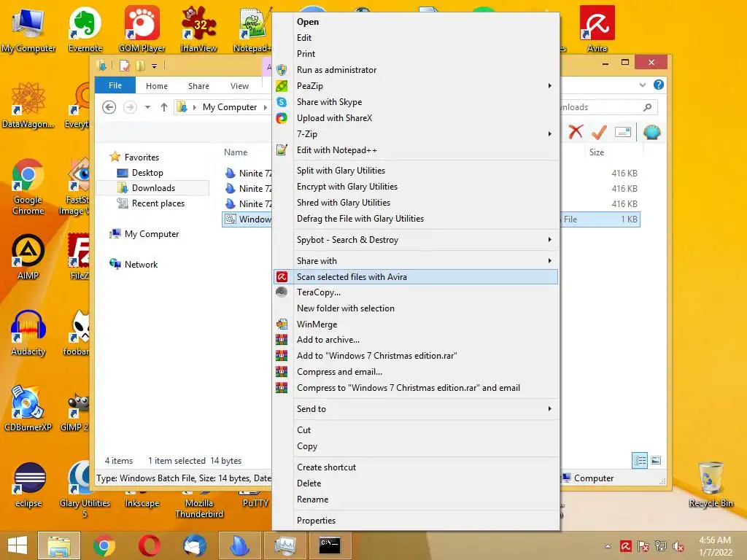This screenshot has height=560, width=747.
Task: Click the search Downloads input field
Action: (608, 107)
